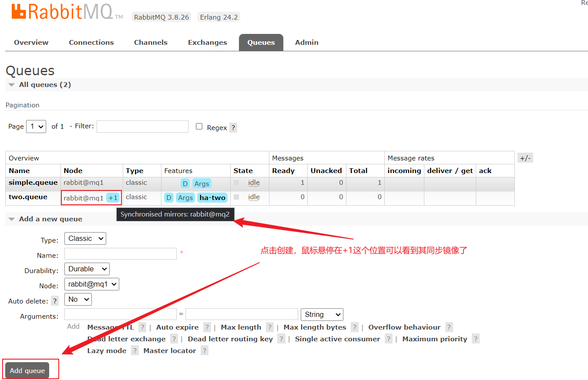Switch to the Connections tab
The height and width of the screenshot is (380, 588).
91,43
